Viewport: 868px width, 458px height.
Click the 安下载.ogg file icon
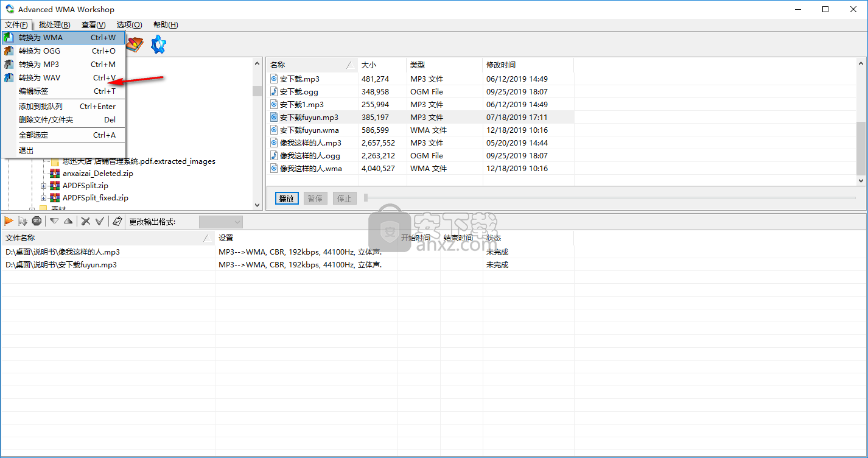[x=274, y=92]
